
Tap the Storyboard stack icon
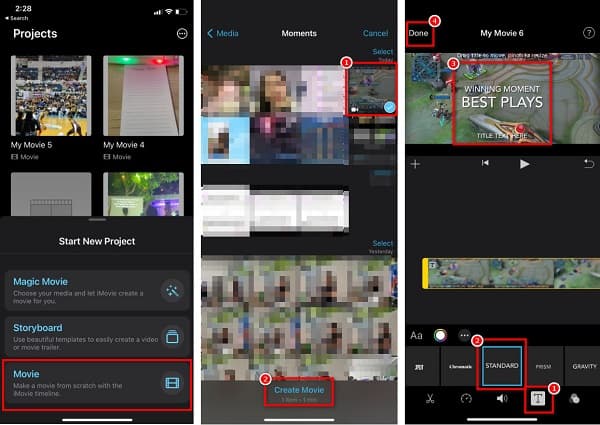coord(173,337)
